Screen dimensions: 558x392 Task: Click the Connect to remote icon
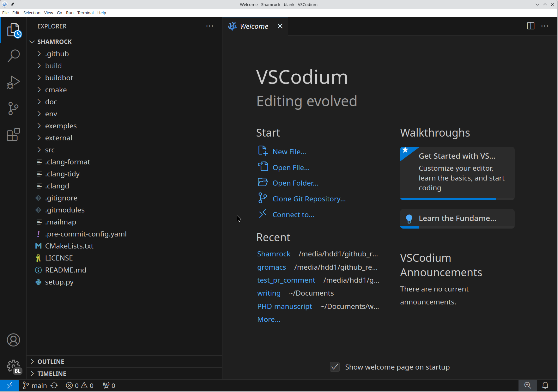[x=263, y=214]
